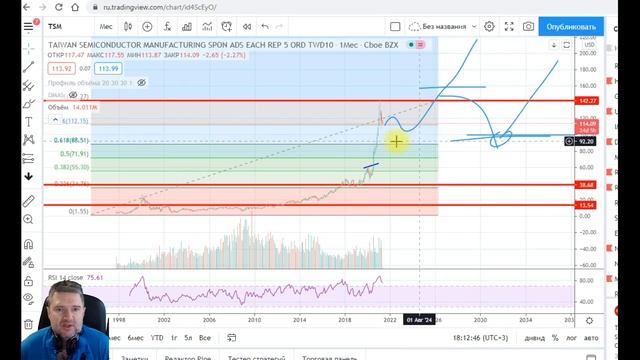Screen dimensions: 640x360
Task: Toggle hide all drawings eye icon
Action: pos(29,299)
